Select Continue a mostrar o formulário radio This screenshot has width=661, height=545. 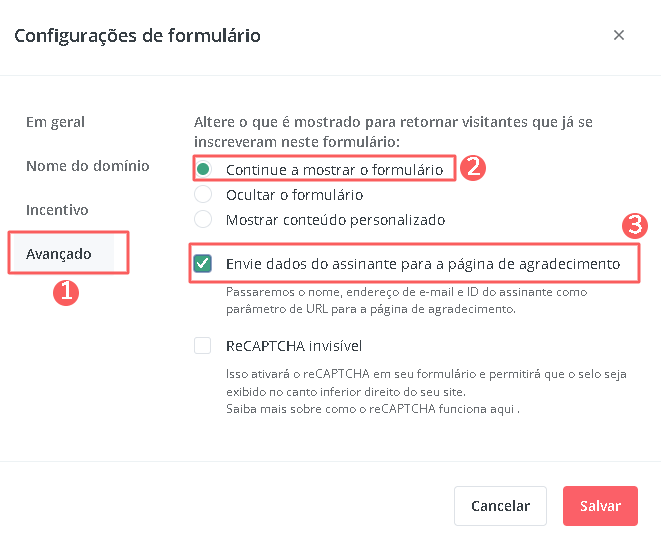203,170
